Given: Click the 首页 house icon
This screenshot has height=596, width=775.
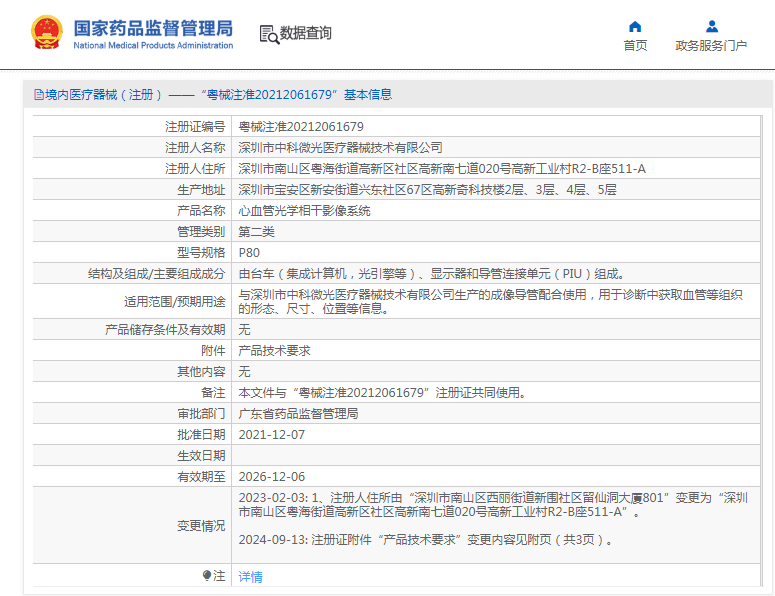Looking at the screenshot, I should [635, 26].
